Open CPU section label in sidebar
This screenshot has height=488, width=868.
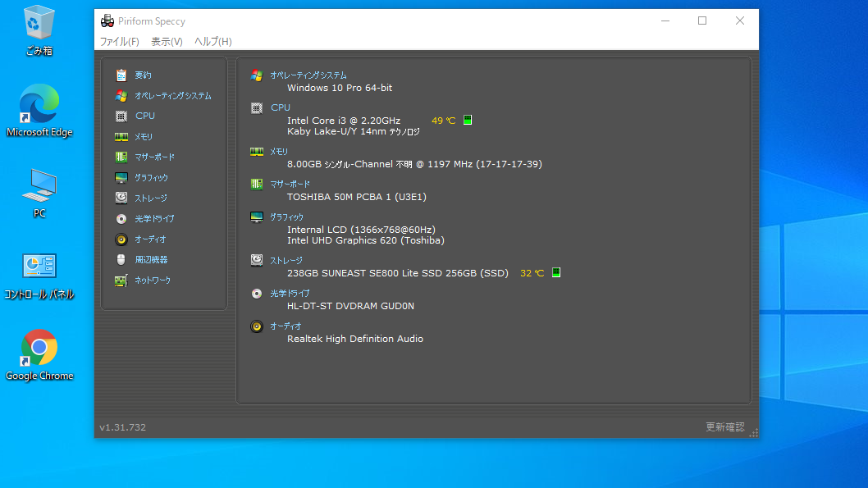pos(145,116)
